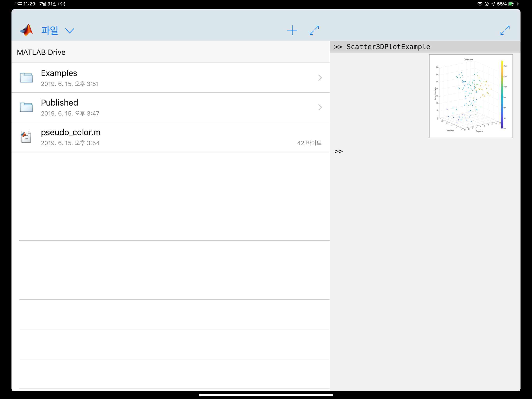The width and height of the screenshot is (532, 399).
Task: Open the 파일 dropdown chevron
Action: coord(70,31)
